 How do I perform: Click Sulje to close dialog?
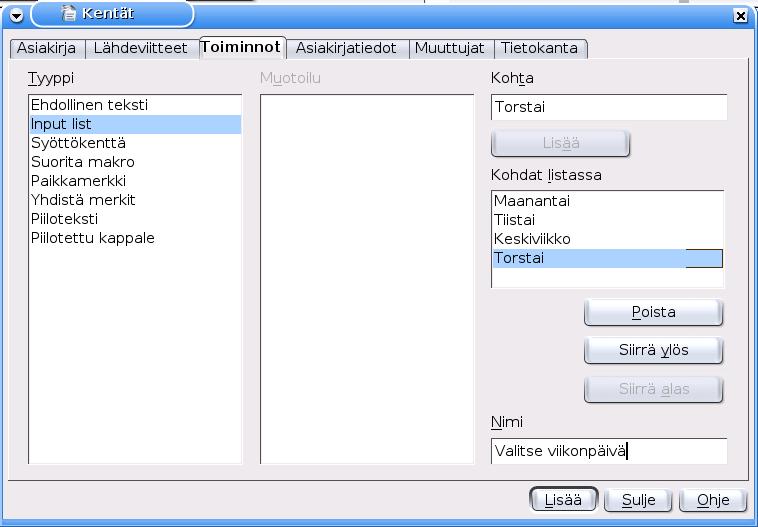tap(638, 499)
